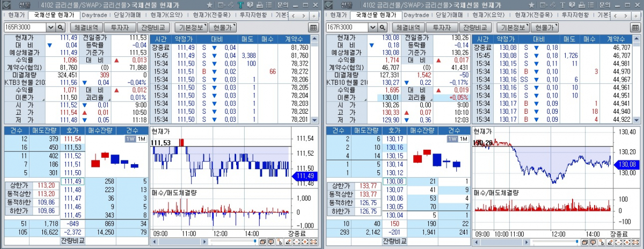Click the 잔량비교 bottom button in right window
This screenshot has height=249, width=644.
(x=395, y=241)
